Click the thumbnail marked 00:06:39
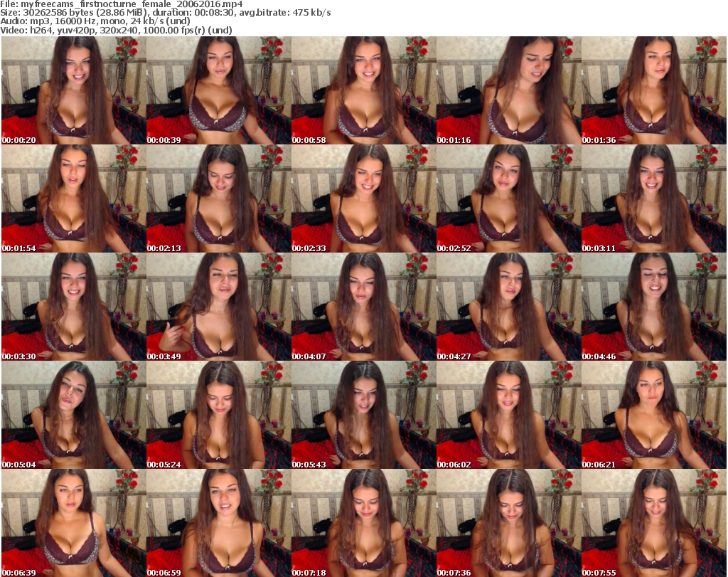This screenshot has height=577, width=728. (74, 523)
